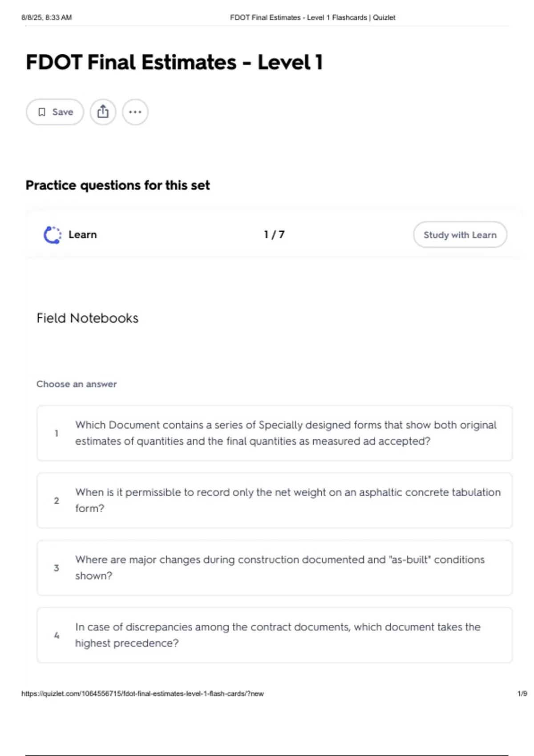The width and height of the screenshot is (534, 756).
Task: Click the 1 / 7 question progress counter
Action: click(x=274, y=234)
